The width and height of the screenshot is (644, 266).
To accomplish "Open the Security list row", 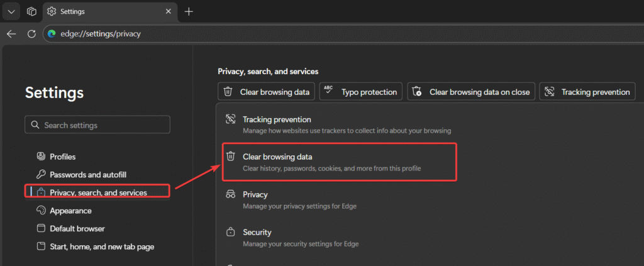I will click(x=430, y=238).
